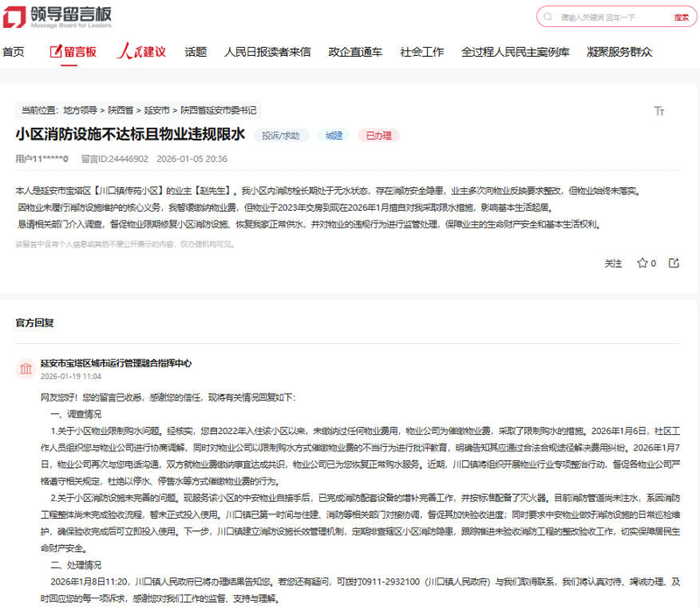The width and height of the screenshot is (700, 608).
Task: Select the 城建 category tag
Action: pos(332,136)
